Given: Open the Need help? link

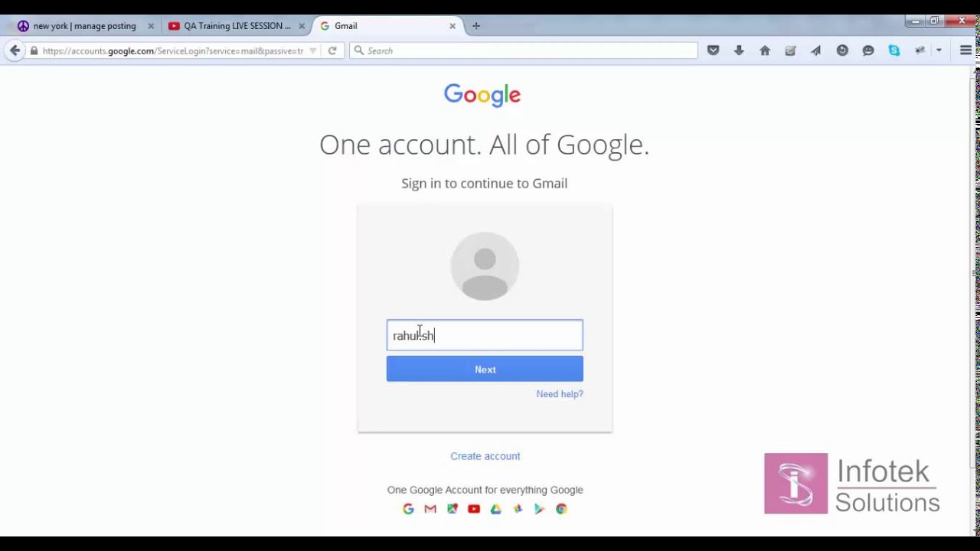Looking at the screenshot, I should 560,394.
